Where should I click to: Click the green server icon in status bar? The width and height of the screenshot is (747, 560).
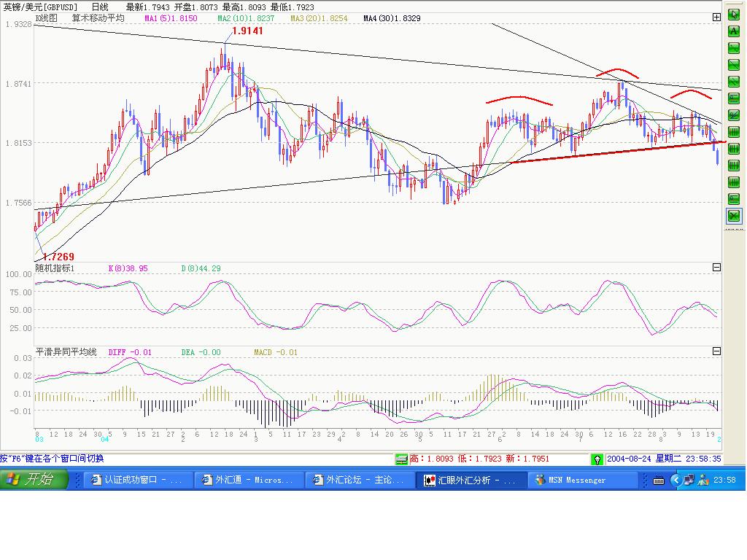(x=402, y=459)
